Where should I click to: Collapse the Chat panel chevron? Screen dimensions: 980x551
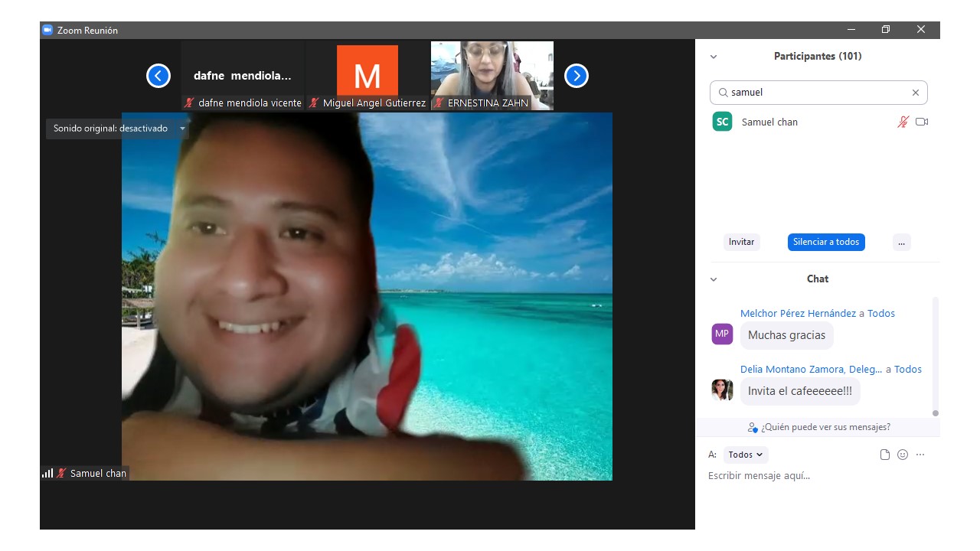pos(714,279)
